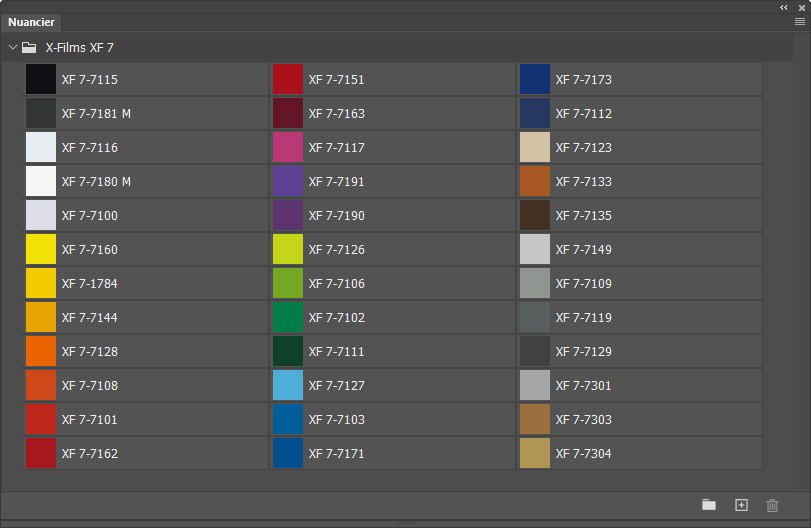Pick the red XF 7-7101 swatch
The width and height of the screenshot is (811, 528).
point(41,419)
